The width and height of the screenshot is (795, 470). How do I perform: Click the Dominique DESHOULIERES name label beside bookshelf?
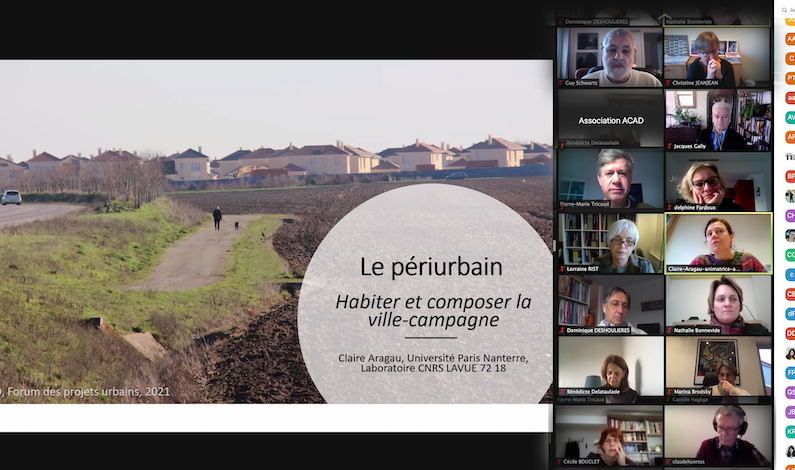(x=598, y=330)
